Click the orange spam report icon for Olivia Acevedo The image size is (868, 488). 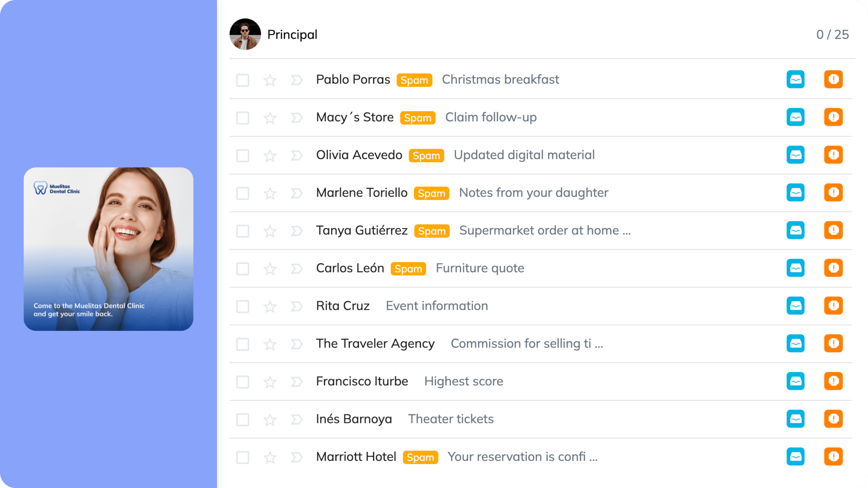[x=833, y=155]
